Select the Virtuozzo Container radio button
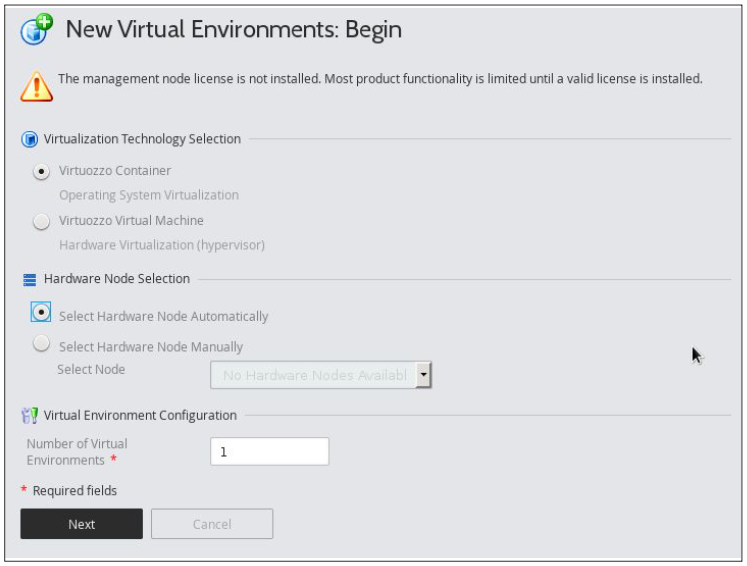The width and height of the screenshot is (747, 566). click(41, 171)
